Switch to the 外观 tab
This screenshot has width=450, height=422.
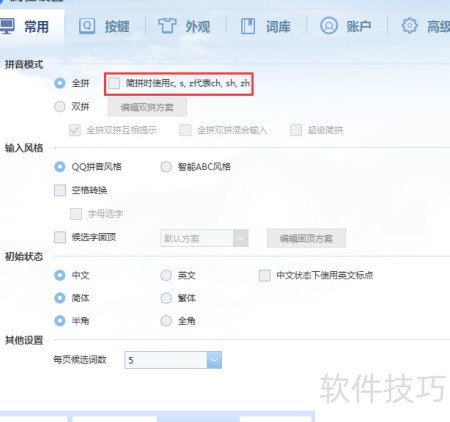[x=198, y=27]
